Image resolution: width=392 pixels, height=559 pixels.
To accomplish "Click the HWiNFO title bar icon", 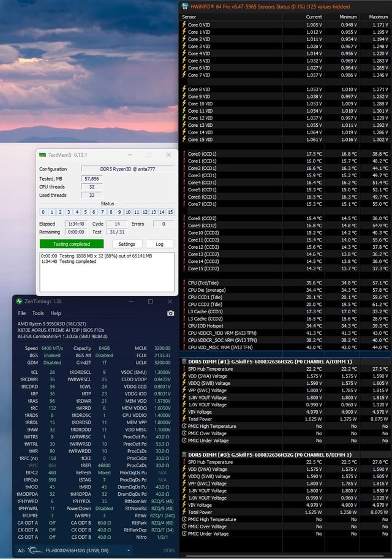I will (184, 6).
